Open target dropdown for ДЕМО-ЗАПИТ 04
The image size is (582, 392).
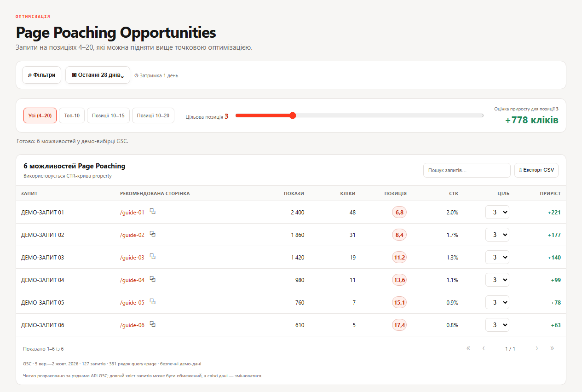(497, 280)
